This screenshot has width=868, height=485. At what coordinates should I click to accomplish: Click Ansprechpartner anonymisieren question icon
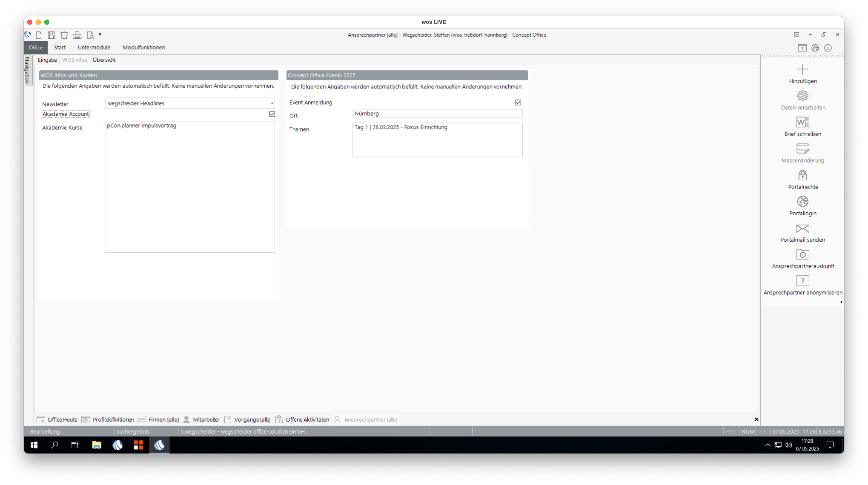(802, 281)
